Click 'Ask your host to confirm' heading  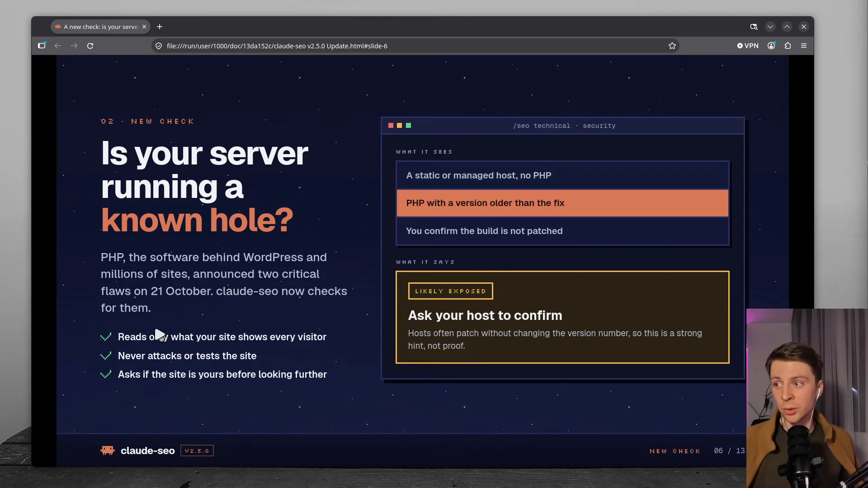[485, 315]
